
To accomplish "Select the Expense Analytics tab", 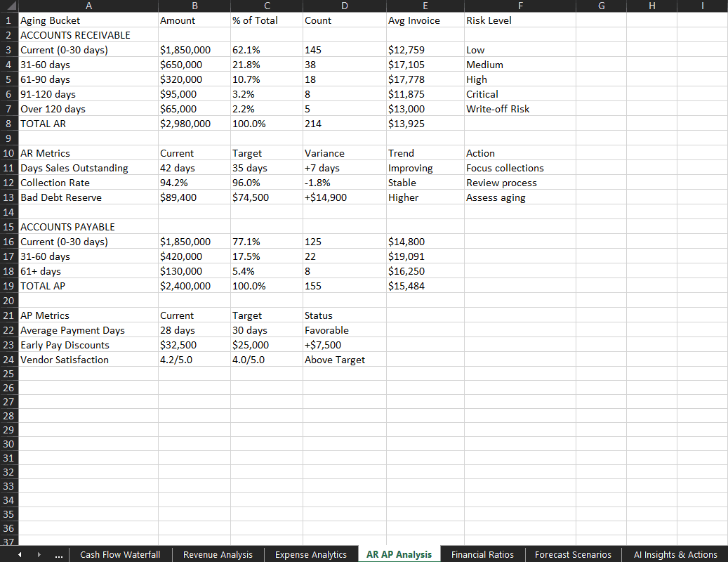I will pos(311,554).
